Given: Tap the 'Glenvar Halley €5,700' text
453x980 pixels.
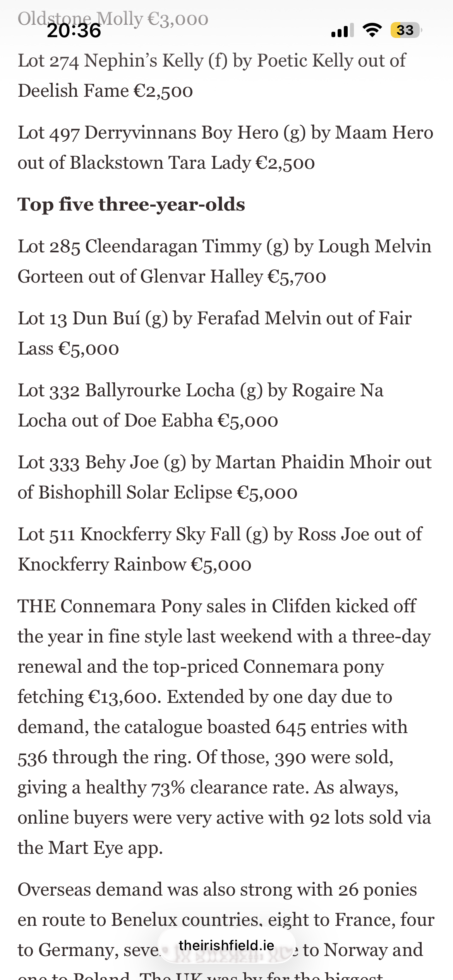Looking at the screenshot, I should [233, 277].
